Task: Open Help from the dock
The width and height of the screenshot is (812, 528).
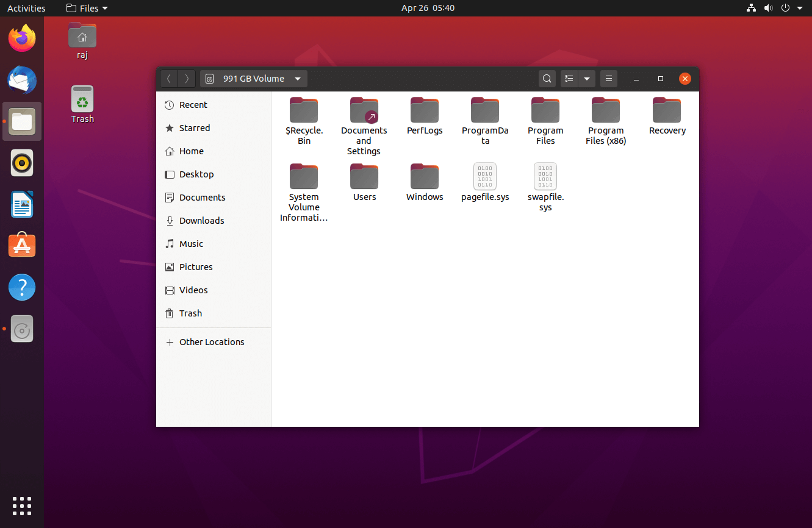Action: [x=22, y=287]
